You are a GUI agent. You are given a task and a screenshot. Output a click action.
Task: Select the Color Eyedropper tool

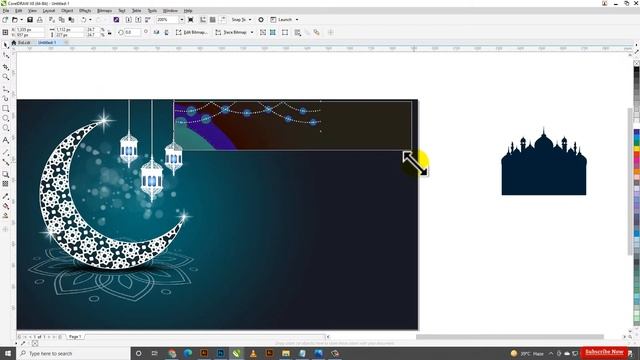pos(6,196)
